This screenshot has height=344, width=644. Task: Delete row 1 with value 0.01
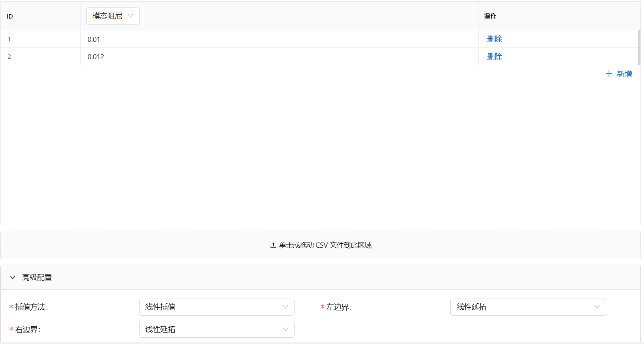[495, 39]
